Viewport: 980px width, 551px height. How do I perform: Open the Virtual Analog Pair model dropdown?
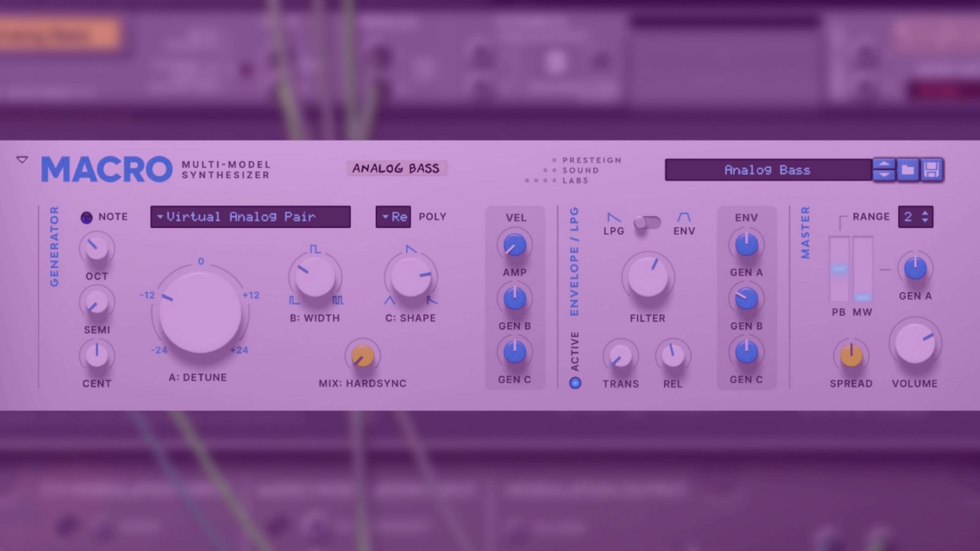[x=250, y=217]
